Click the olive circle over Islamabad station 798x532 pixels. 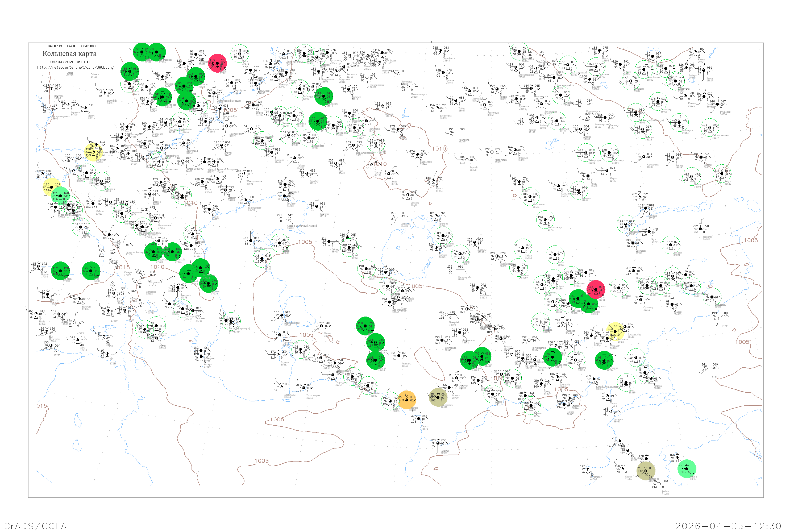point(646,471)
